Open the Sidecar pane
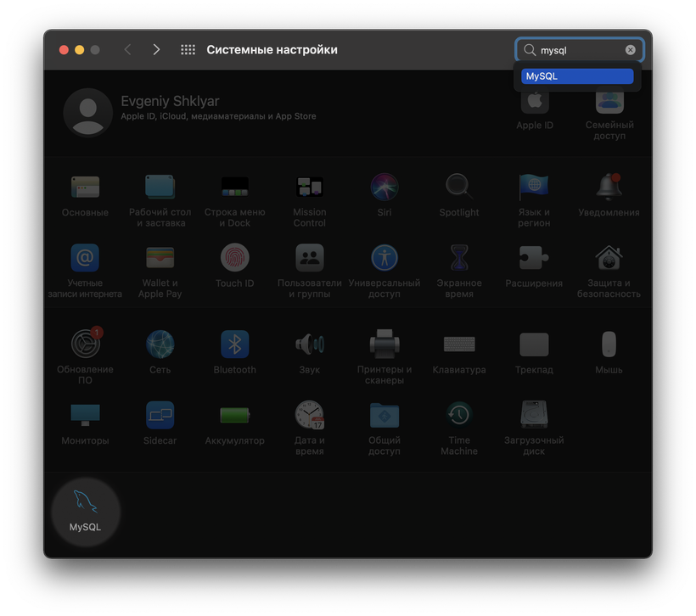Viewport: 696px width, 616px height. [x=160, y=415]
